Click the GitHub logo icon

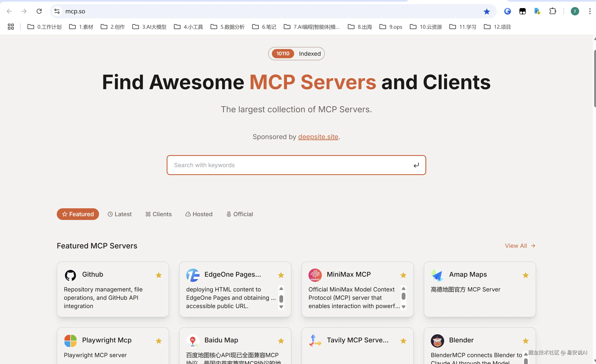pos(70,275)
